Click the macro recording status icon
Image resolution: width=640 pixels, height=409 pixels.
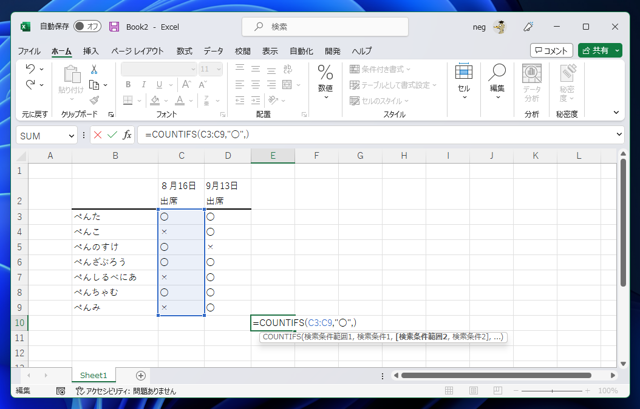coord(60,391)
